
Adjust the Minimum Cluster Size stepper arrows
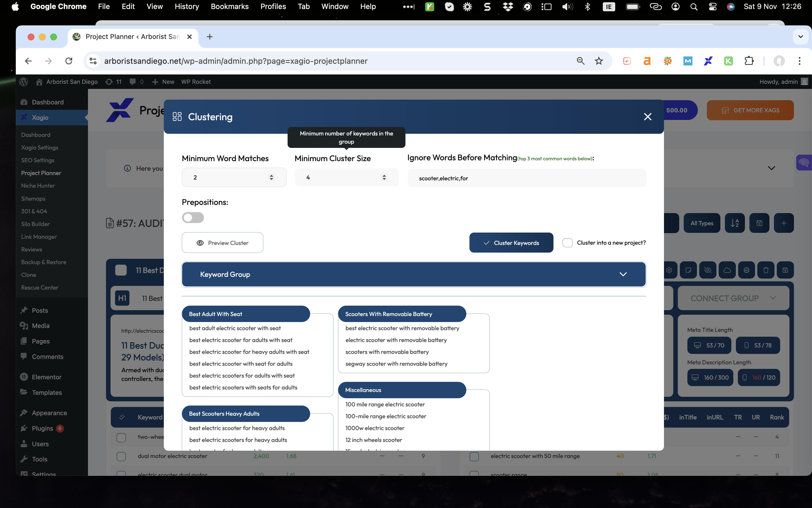coord(384,177)
